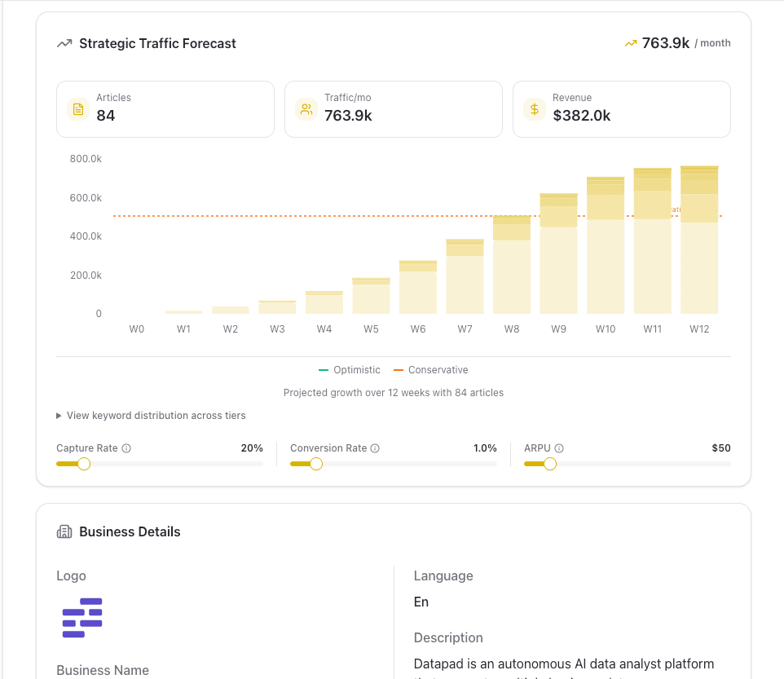This screenshot has height=679, width=784.
Task: Open the Conversion Rate info tooltip
Action: [x=374, y=448]
